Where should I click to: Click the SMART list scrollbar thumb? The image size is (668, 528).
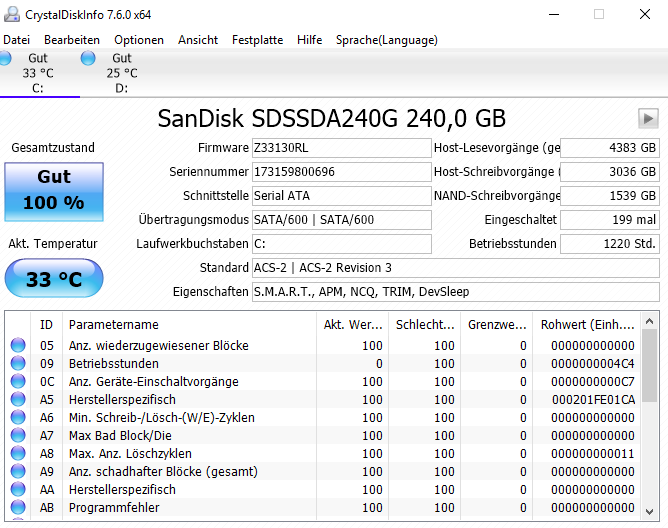[649, 365]
